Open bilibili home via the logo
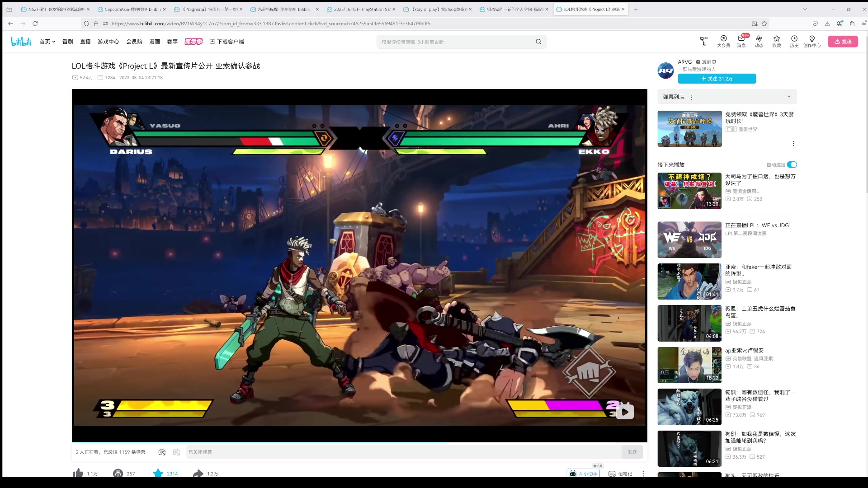The height and width of the screenshot is (488, 868). (21, 42)
